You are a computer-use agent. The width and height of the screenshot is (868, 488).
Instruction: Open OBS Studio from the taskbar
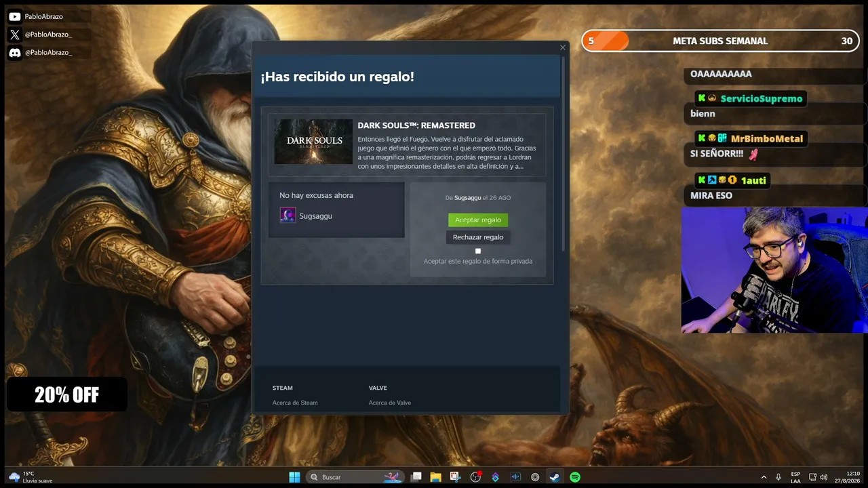475,477
